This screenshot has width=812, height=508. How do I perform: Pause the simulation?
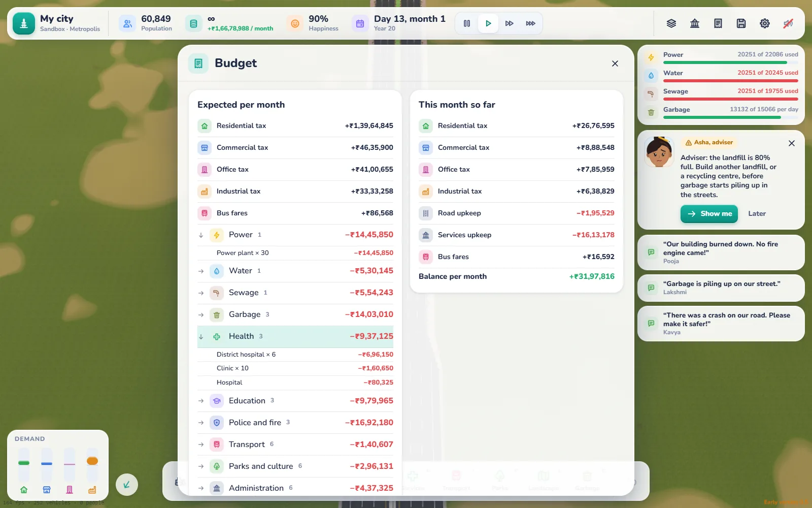point(467,23)
